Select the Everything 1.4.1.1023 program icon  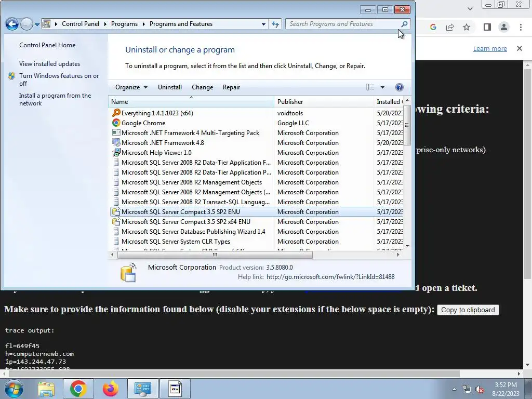click(x=116, y=113)
